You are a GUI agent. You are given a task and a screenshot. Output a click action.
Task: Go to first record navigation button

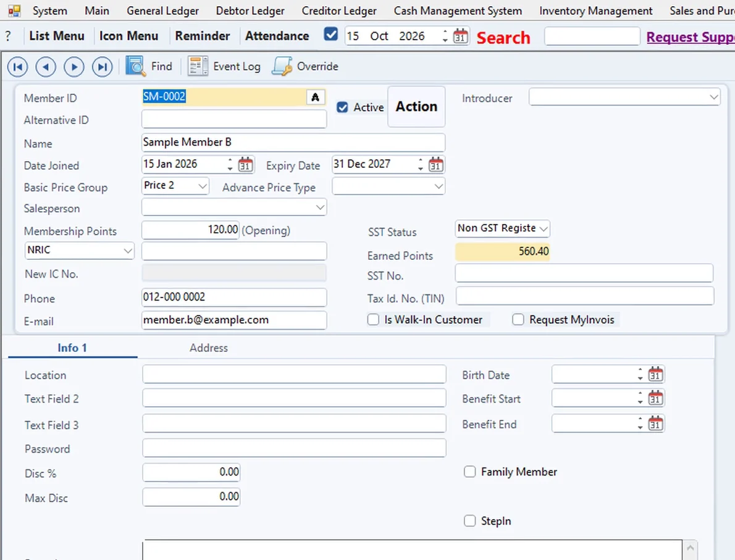tap(18, 67)
